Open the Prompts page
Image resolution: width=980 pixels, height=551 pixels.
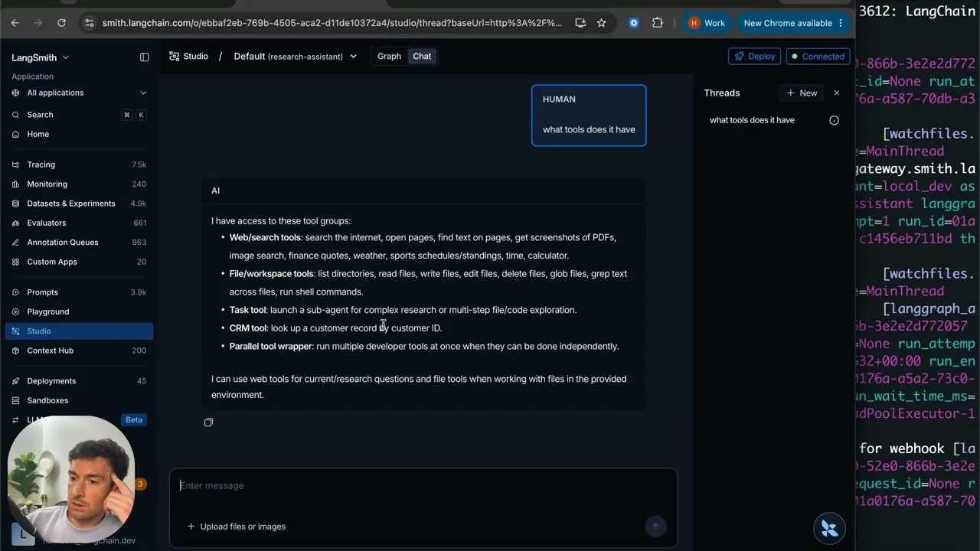(79, 292)
